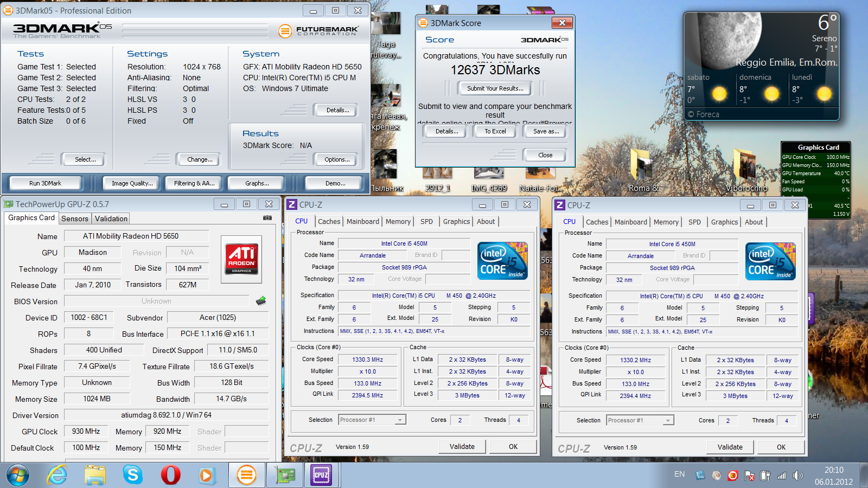Open Windows Explorer from taskbar
The image size is (868, 488).
pyautogui.click(x=95, y=476)
